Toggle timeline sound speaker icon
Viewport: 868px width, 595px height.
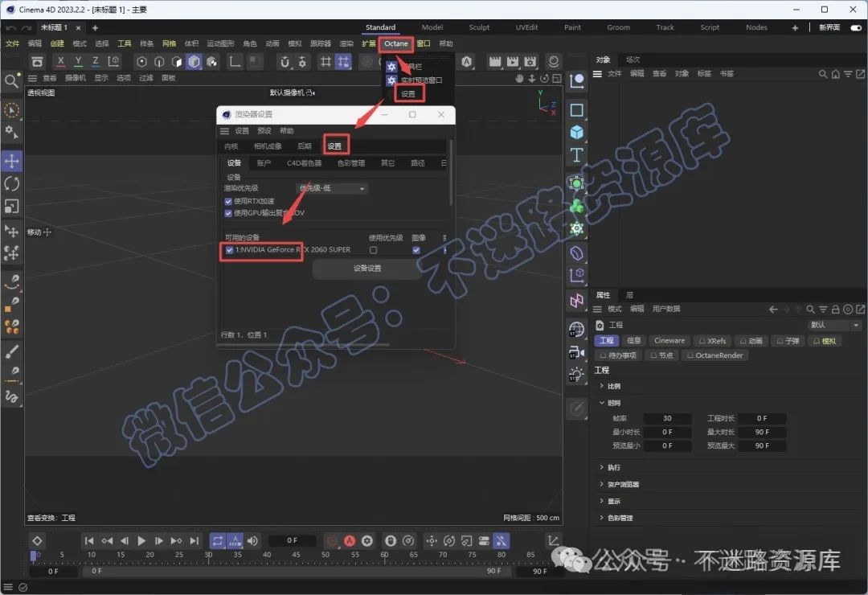coord(252,540)
